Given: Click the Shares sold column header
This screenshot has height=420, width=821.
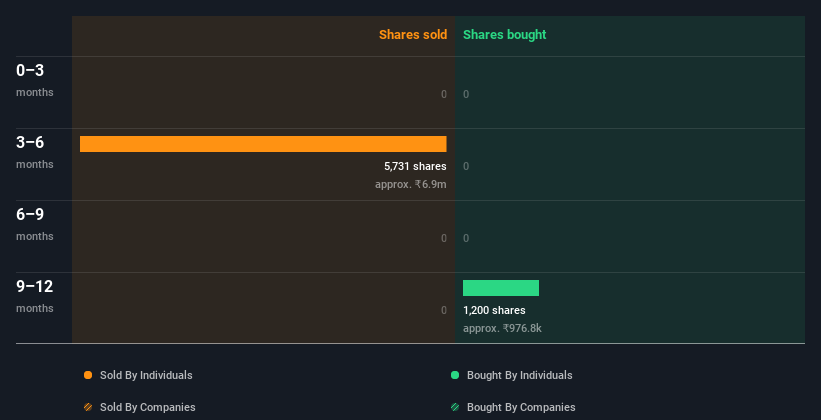Looking at the screenshot, I should [413, 35].
